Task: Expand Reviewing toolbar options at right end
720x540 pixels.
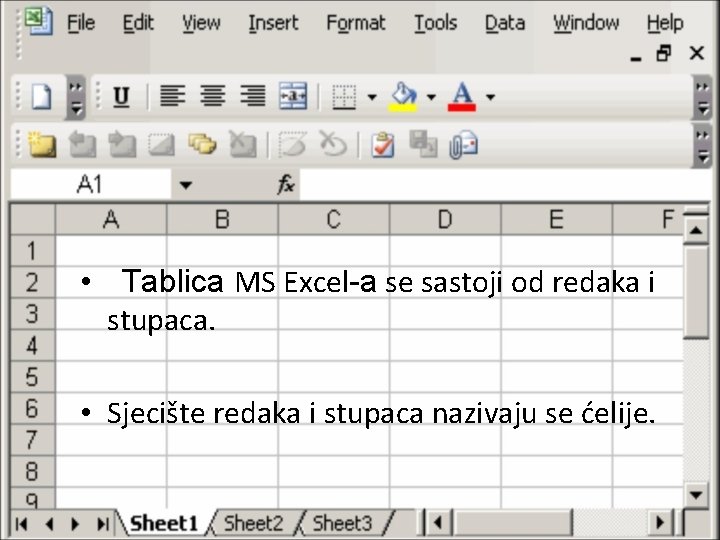Action: tap(702, 146)
